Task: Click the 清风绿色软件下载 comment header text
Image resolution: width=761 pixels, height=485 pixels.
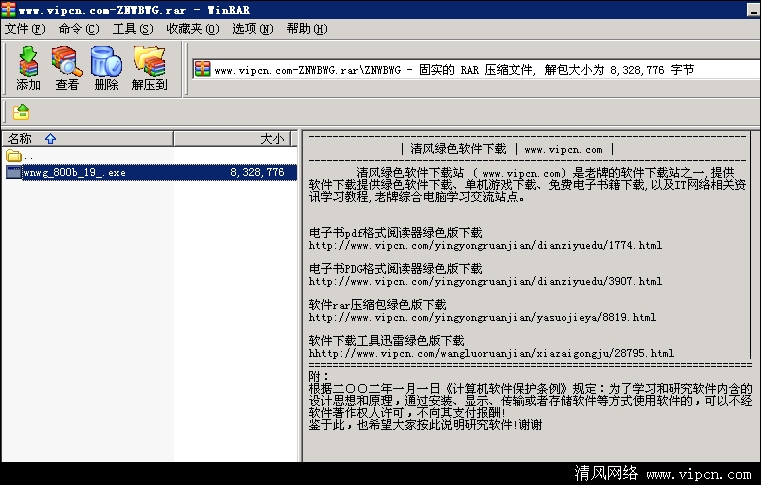Action: pyautogui.click(x=458, y=149)
